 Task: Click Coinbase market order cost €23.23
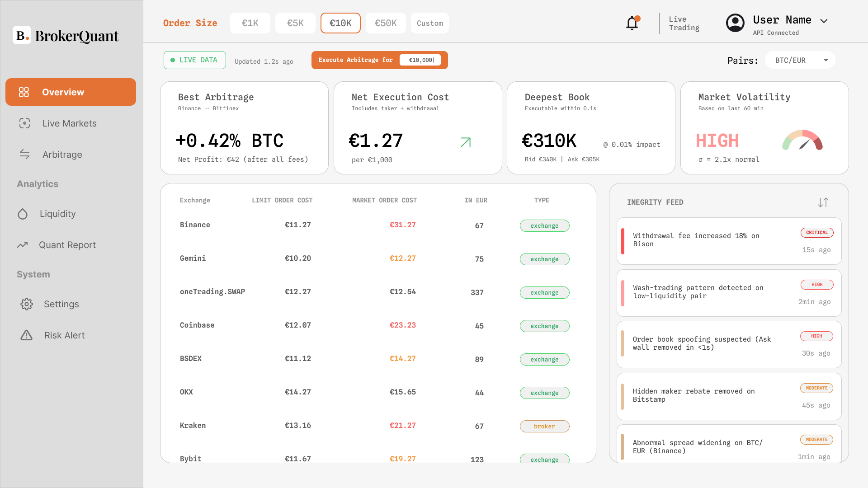point(402,325)
